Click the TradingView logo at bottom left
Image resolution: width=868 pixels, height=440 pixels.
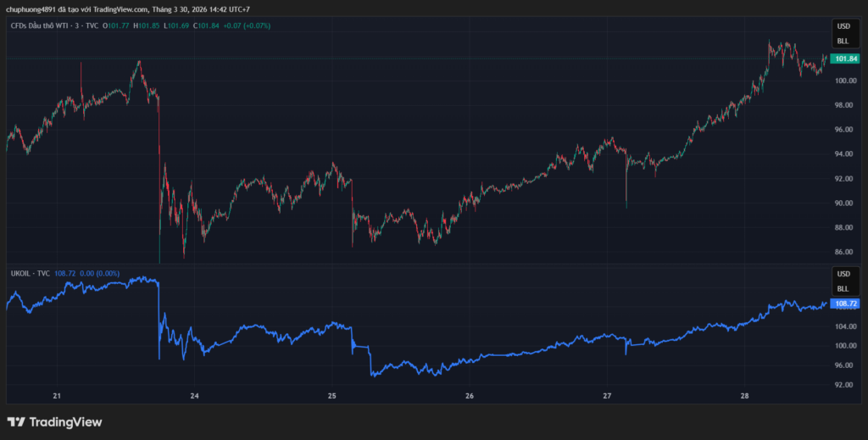(54, 422)
